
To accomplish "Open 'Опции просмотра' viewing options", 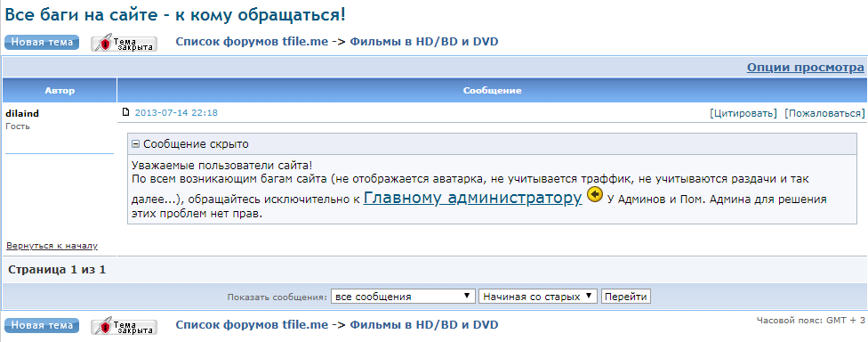I will pyautogui.click(x=806, y=68).
